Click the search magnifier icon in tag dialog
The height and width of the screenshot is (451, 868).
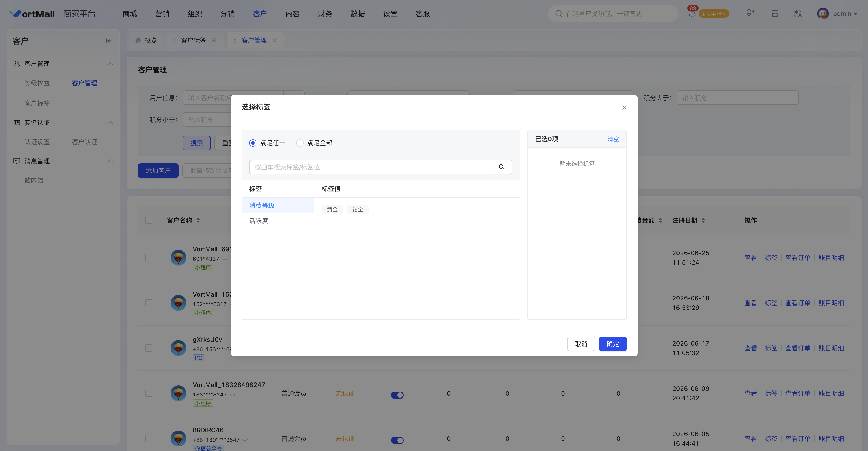(501, 167)
